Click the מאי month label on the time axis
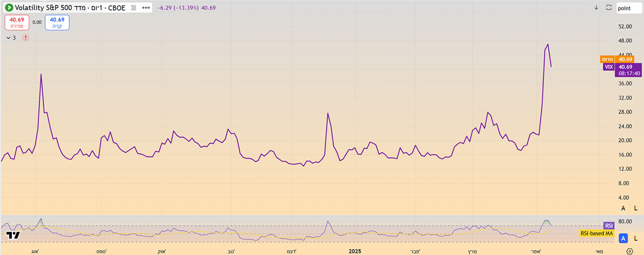 [x=599, y=252]
